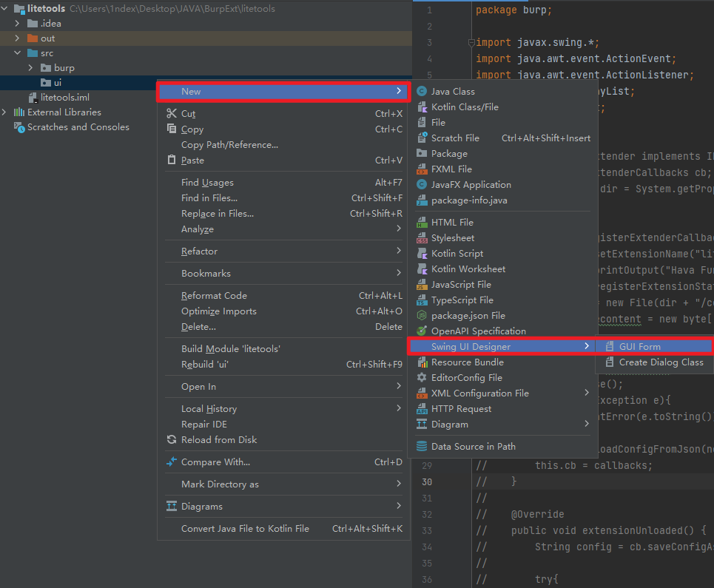Expand the .idea folder

tap(17, 23)
